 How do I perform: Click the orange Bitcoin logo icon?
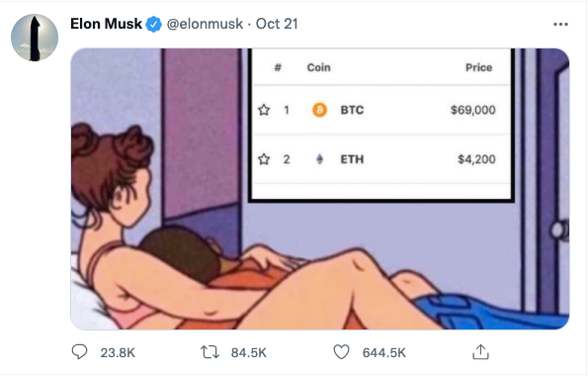pyautogui.click(x=319, y=110)
